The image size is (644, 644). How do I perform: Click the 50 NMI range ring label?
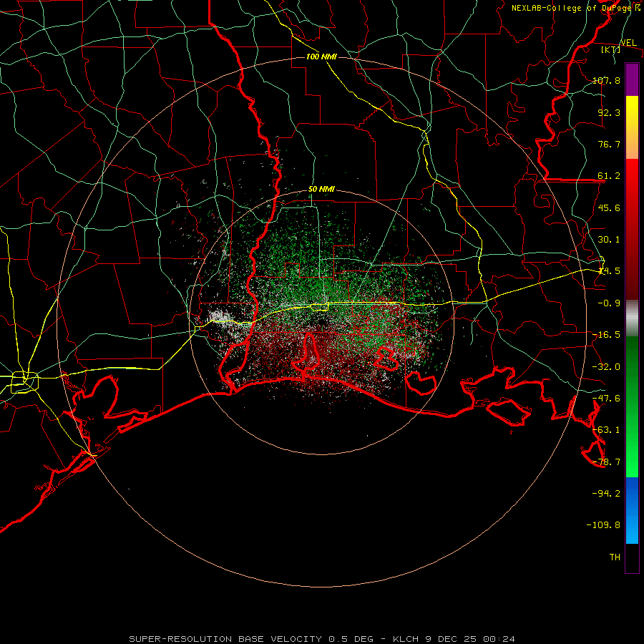(321, 190)
